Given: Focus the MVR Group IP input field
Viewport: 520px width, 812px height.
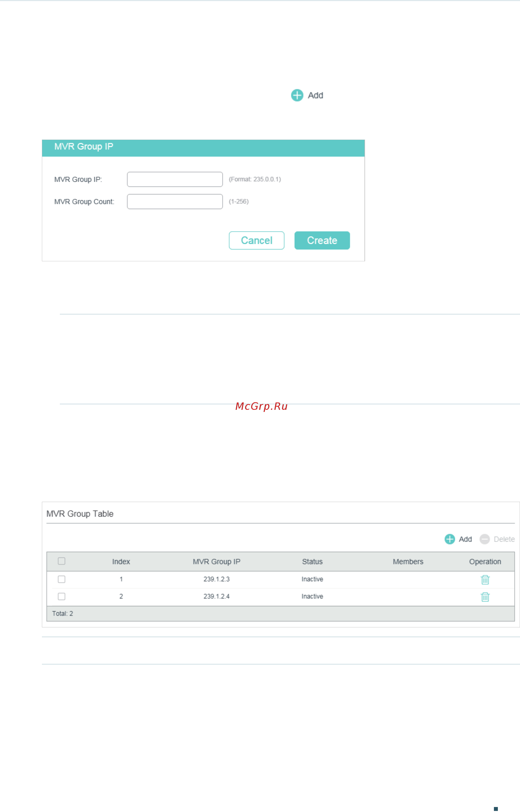Looking at the screenshot, I should coord(175,179).
